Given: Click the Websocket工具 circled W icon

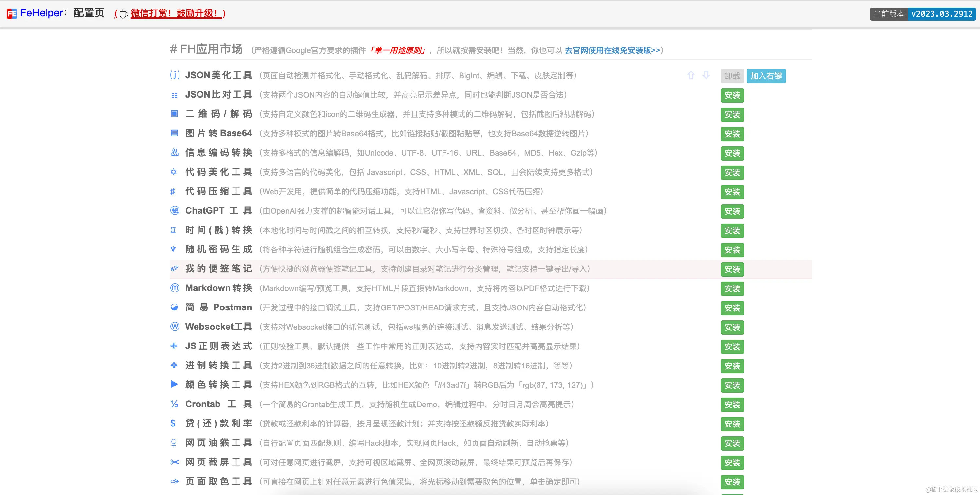Looking at the screenshot, I should click(175, 327).
